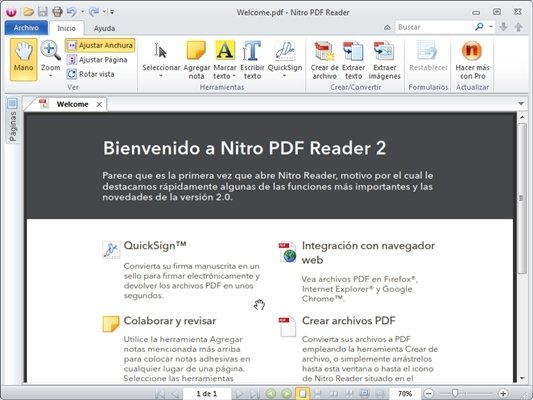
Task: Go to previous page in status bar
Action: 175,394
